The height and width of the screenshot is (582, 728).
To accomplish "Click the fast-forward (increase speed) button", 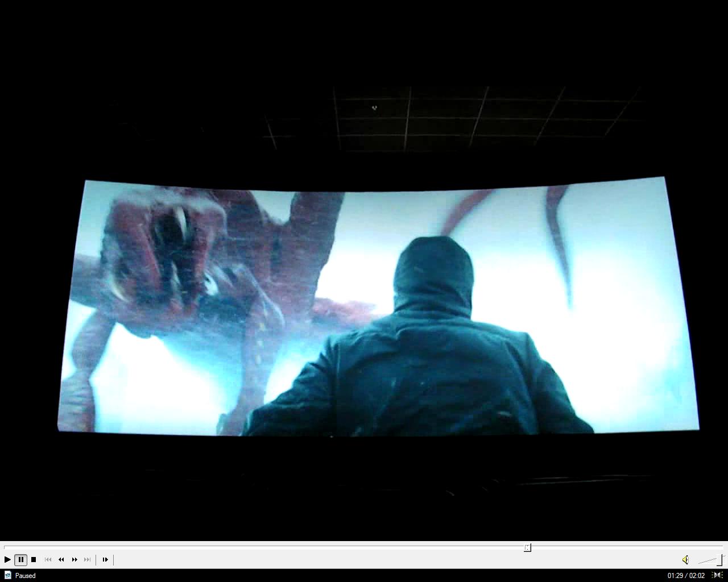I will (x=75, y=560).
